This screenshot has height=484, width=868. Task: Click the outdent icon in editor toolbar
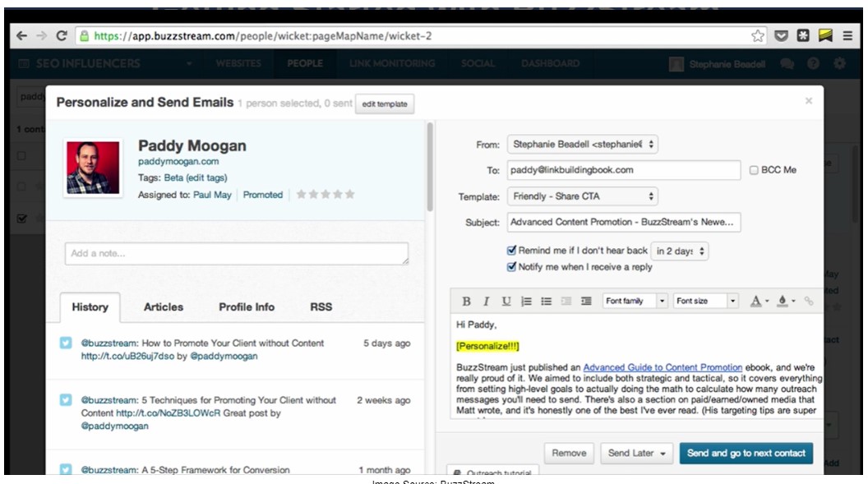566,301
